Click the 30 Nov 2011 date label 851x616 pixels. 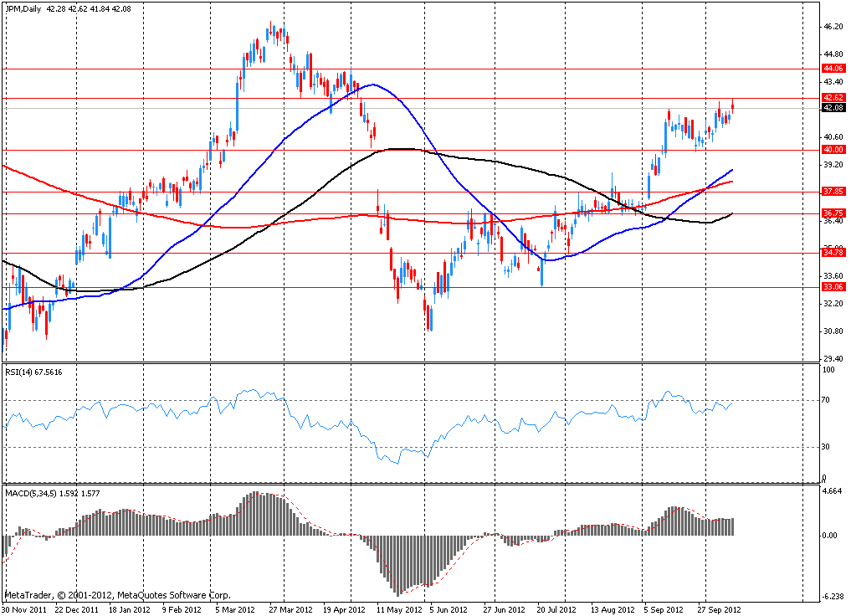tap(25, 610)
